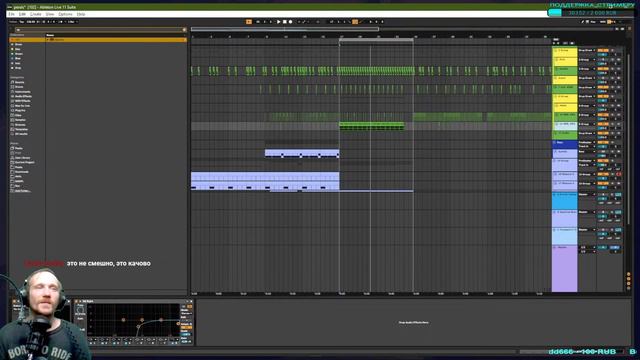Expand the folder in browser content list
640x360 pixels.
(x=48, y=40)
